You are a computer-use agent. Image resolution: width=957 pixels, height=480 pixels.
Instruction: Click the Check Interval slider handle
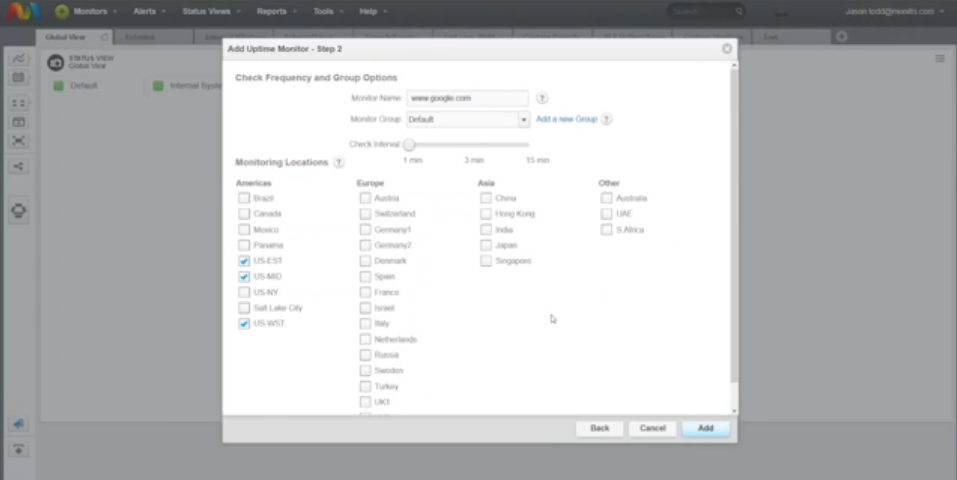[408, 145]
